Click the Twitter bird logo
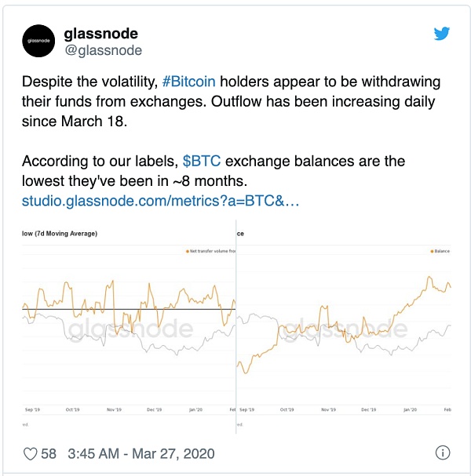 442,34
